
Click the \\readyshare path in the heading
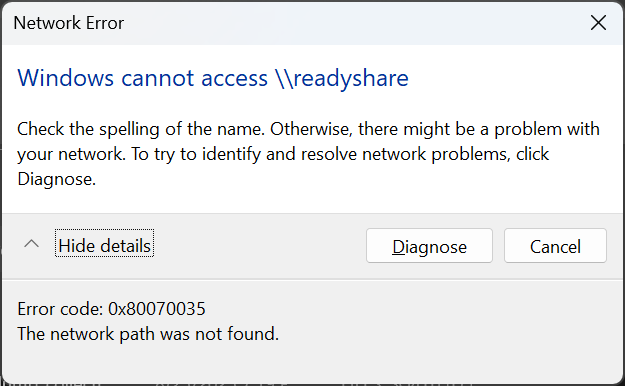(x=342, y=78)
